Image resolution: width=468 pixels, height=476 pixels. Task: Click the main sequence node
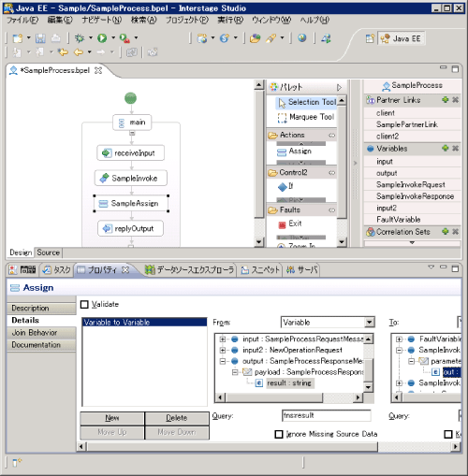(132, 123)
